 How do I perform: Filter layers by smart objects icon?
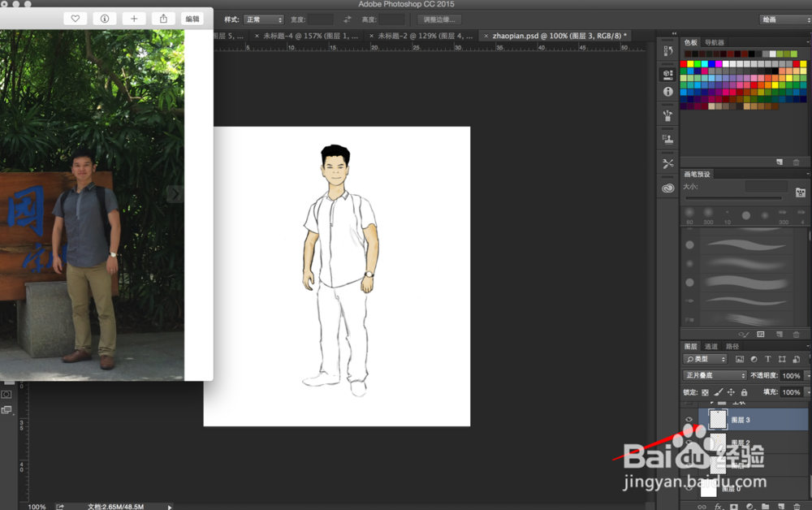coord(797,359)
